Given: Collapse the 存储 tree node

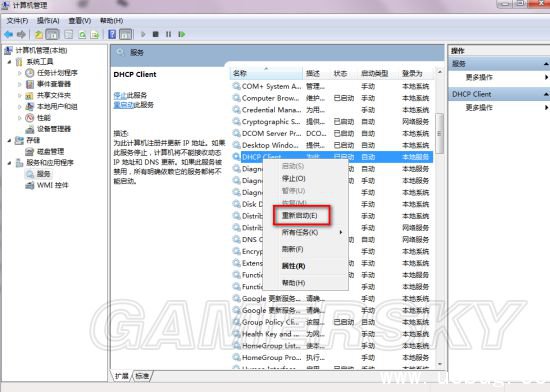Looking at the screenshot, I should [9, 140].
